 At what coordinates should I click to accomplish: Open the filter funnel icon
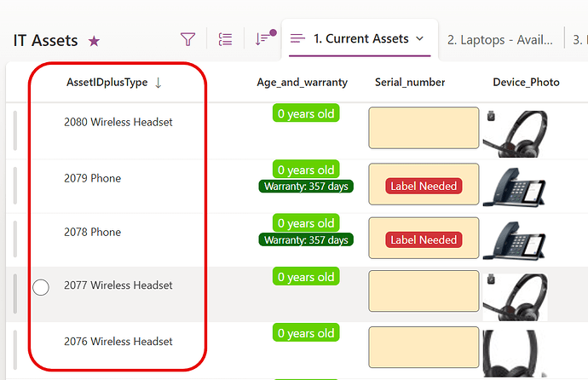(x=188, y=39)
